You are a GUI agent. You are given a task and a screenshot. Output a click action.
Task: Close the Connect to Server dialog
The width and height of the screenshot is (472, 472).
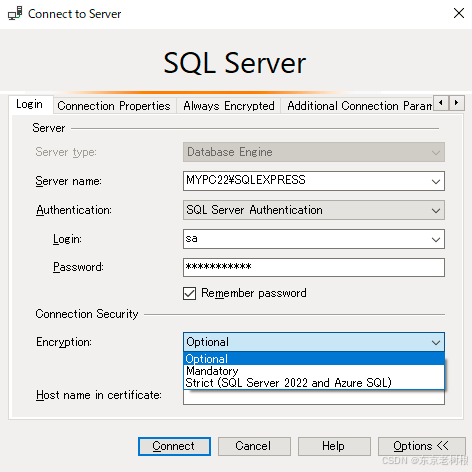pos(459,13)
